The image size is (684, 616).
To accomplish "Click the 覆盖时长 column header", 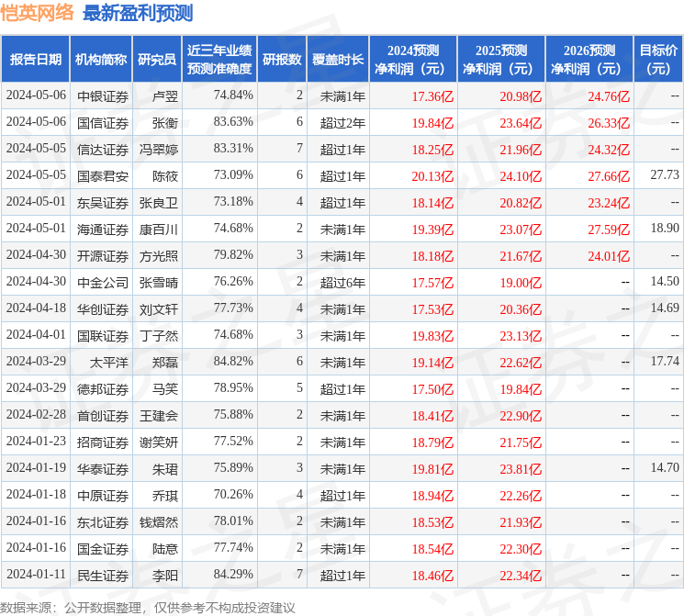I will [338, 60].
